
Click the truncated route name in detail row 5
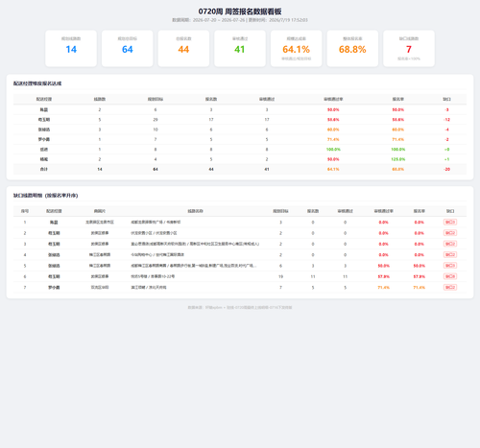[194, 266]
